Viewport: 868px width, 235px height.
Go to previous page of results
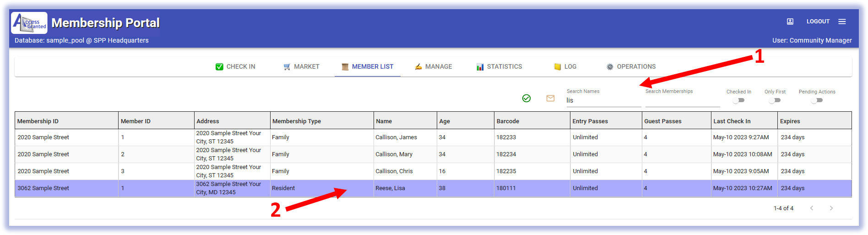click(811, 208)
